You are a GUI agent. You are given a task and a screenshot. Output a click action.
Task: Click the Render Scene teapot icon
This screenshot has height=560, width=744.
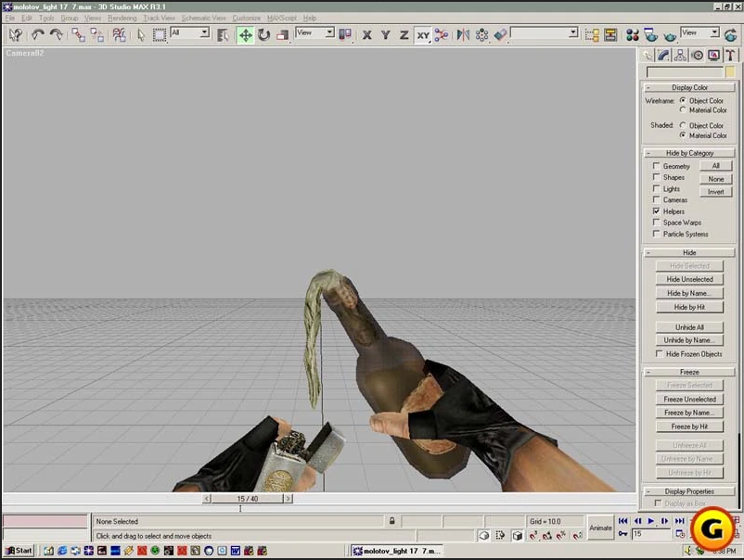tap(651, 34)
